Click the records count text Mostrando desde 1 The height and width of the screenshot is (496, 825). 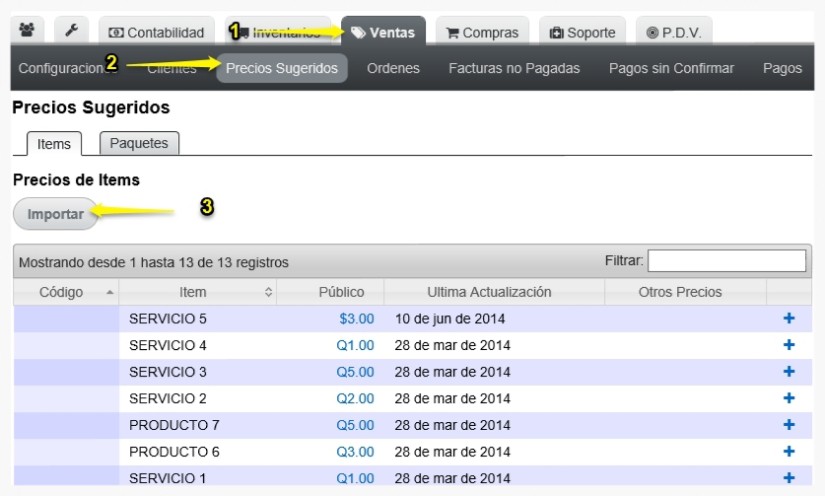[154, 262]
